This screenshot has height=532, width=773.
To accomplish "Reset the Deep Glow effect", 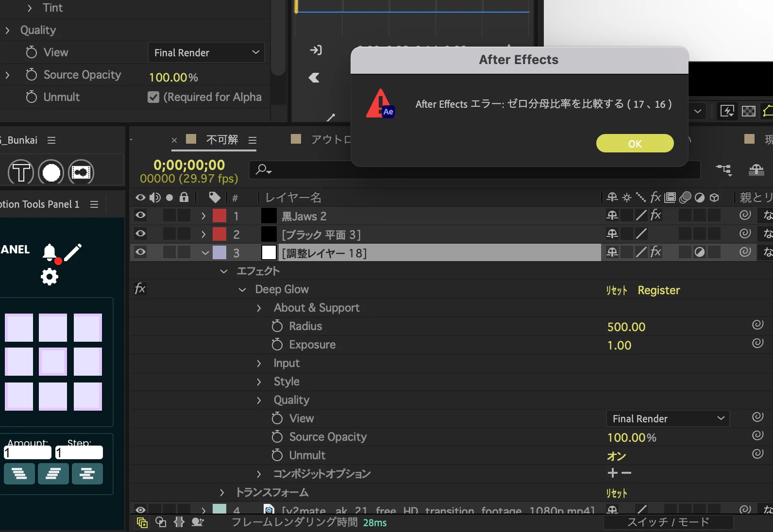I will pyautogui.click(x=617, y=290).
